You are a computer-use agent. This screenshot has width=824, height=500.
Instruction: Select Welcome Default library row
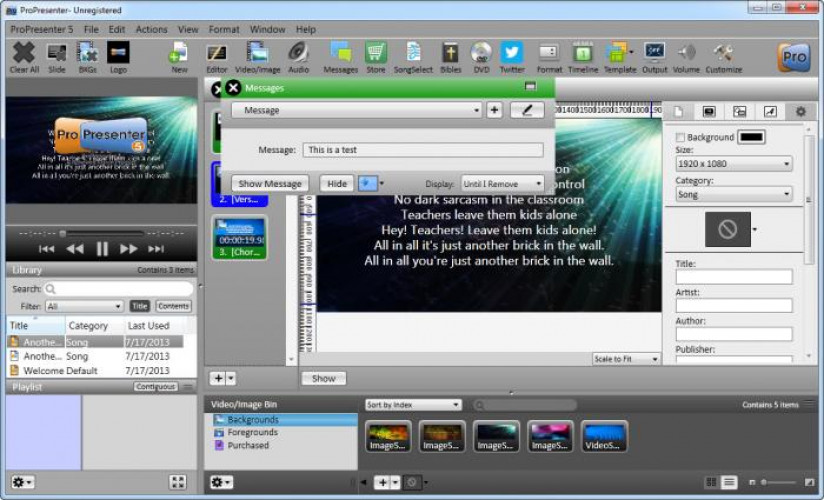tap(96, 371)
